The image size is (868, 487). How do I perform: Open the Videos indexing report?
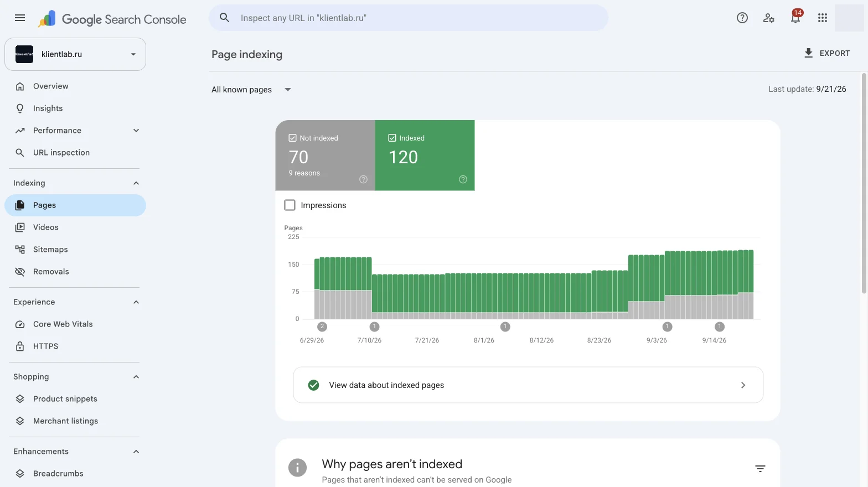point(75,227)
